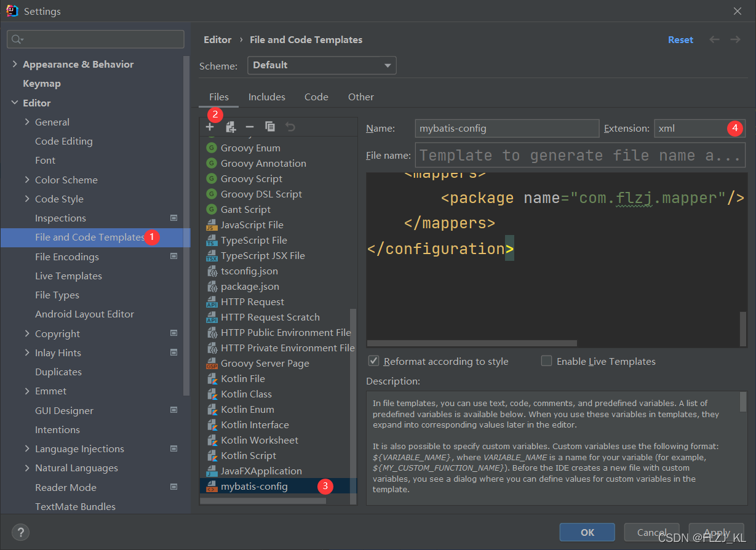The height and width of the screenshot is (550, 756).
Task: Click the Groovy Script file icon
Action: (x=212, y=178)
